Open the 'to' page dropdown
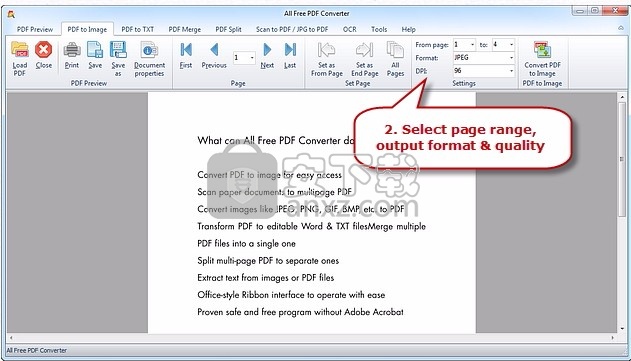Image resolution: width=631 pixels, height=361 pixels. coord(511,45)
